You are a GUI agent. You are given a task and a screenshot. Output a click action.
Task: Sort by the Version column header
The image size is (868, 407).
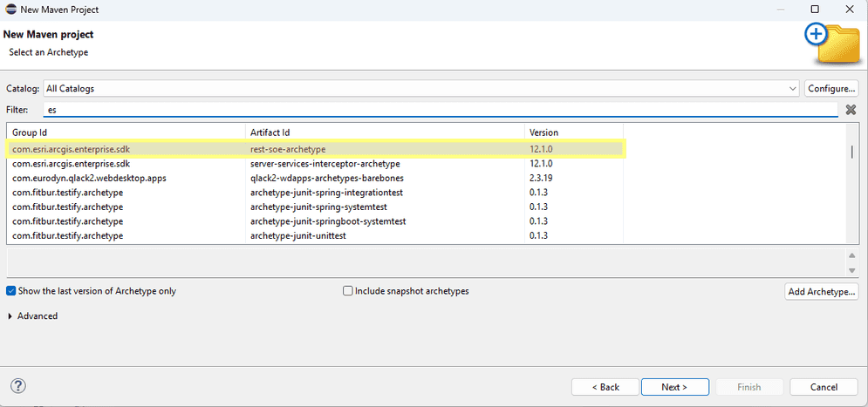pos(573,132)
